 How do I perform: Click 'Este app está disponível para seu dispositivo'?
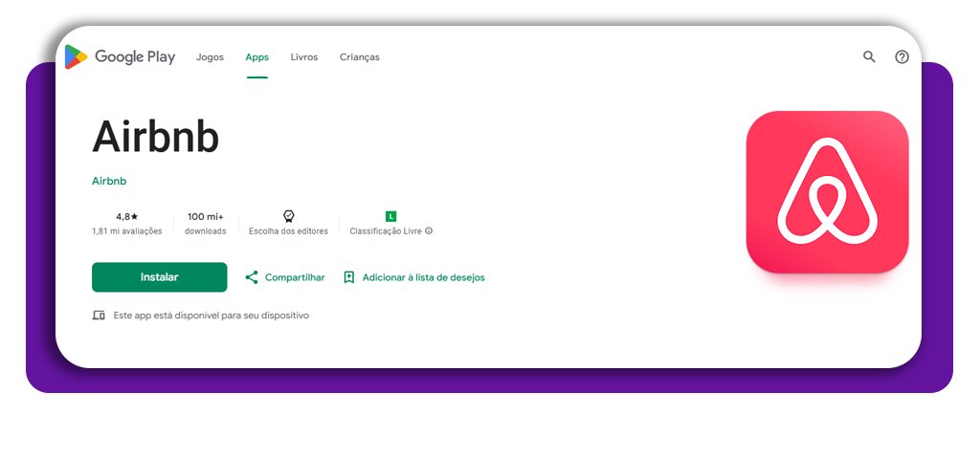tap(212, 316)
